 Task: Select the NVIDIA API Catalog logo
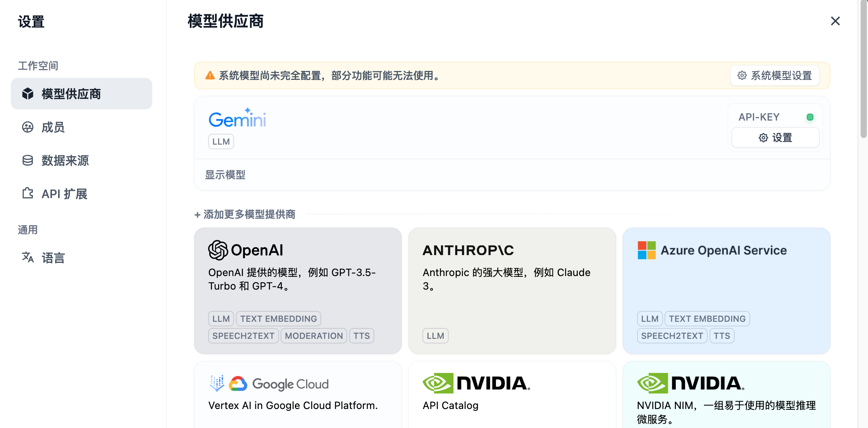pyautogui.click(x=476, y=383)
